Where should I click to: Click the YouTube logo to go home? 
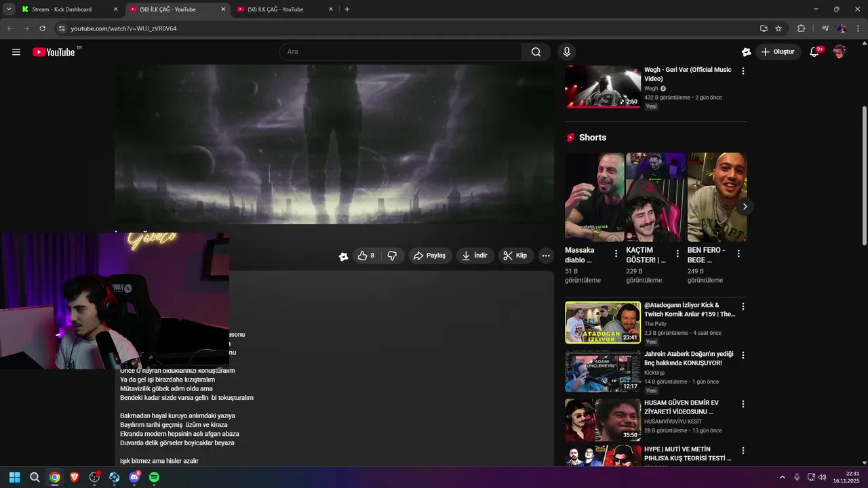(54, 52)
